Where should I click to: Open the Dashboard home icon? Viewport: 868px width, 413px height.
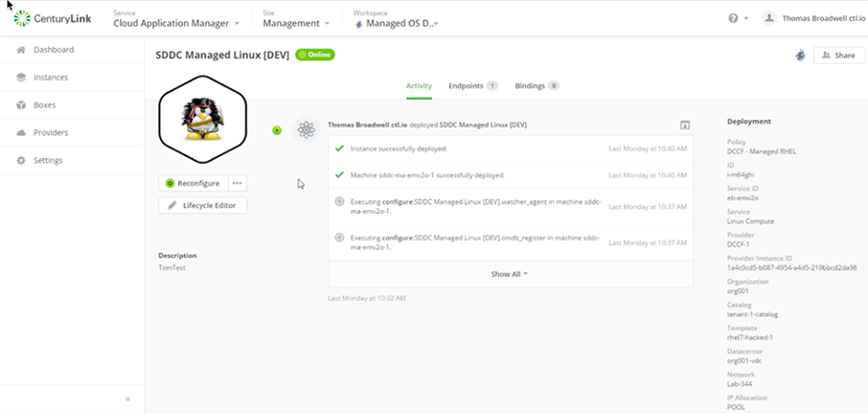click(21, 50)
